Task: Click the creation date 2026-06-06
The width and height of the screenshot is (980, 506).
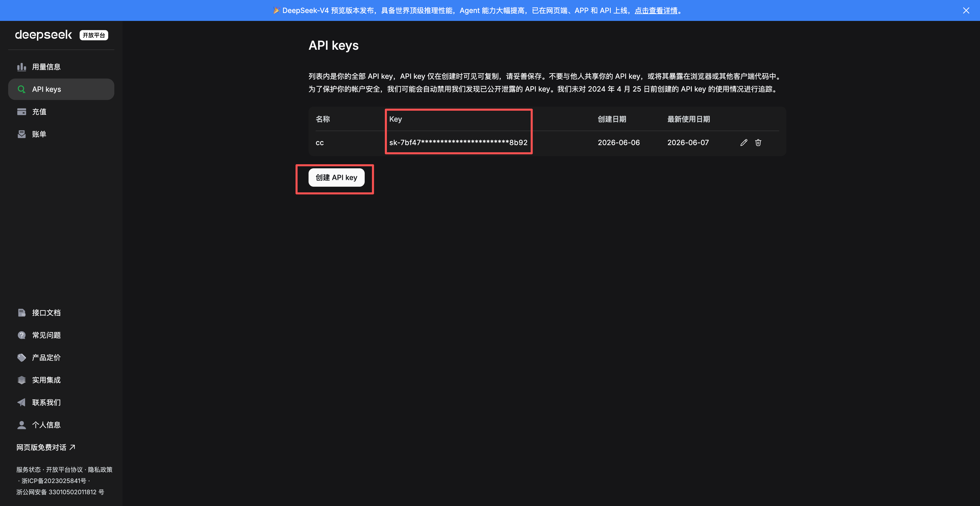Action: (619, 143)
